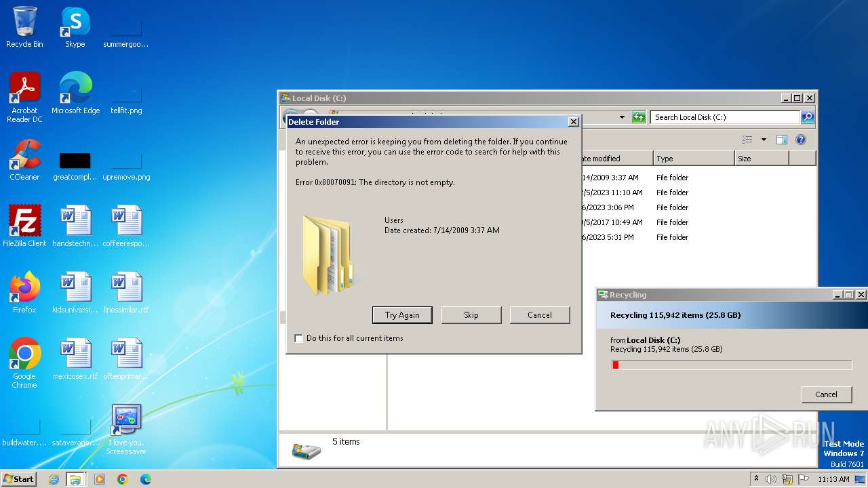868x488 pixels.
Task: Select the upremove.png desktop file
Action: 126,166
